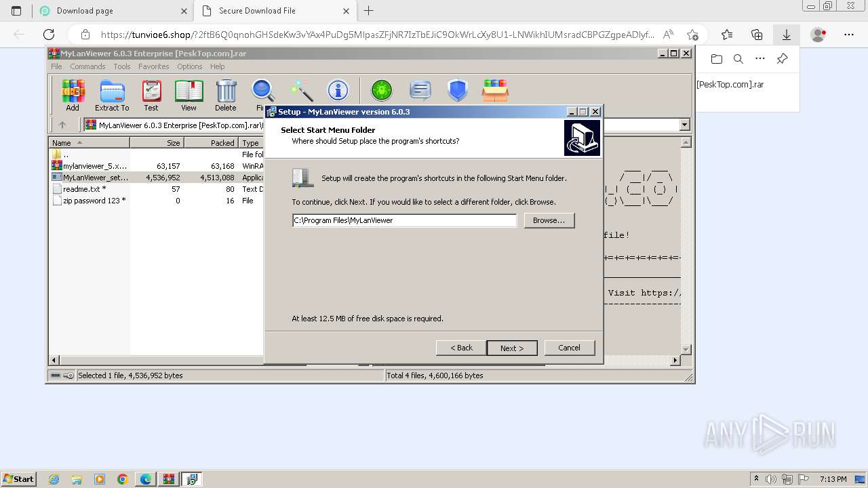Click the search icon in downloads panel
This screenshot has height=488, width=868.
pyautogui.click(x=738, y=59)
